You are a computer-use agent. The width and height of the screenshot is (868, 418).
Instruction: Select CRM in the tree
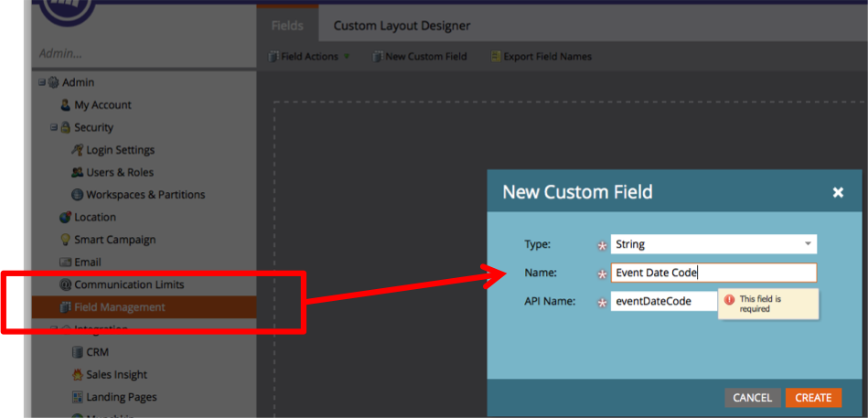98,352
